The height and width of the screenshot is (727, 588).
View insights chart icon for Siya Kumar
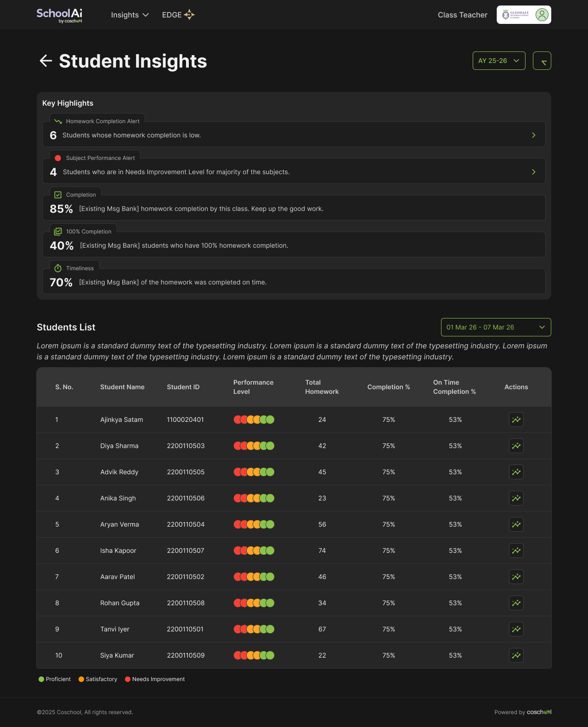[x=516, y=655]
